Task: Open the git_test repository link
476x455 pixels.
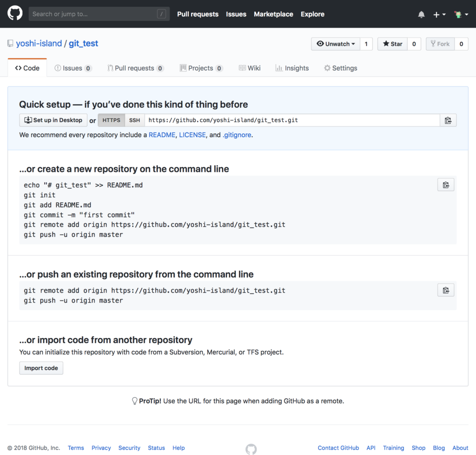Action: pos(83,43)
